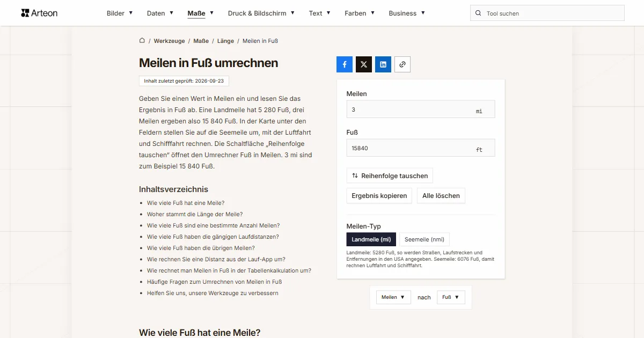Jump to 'Häufige Fragen zum Umrechnen' link
This screenshot has height=338, width=644.
point(215,282)
